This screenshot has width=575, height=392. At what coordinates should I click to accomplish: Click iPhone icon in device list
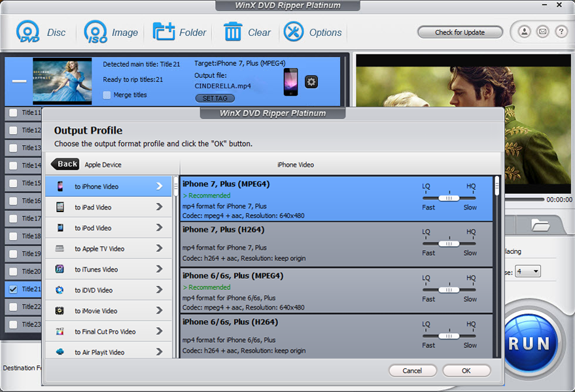[60, 187]
